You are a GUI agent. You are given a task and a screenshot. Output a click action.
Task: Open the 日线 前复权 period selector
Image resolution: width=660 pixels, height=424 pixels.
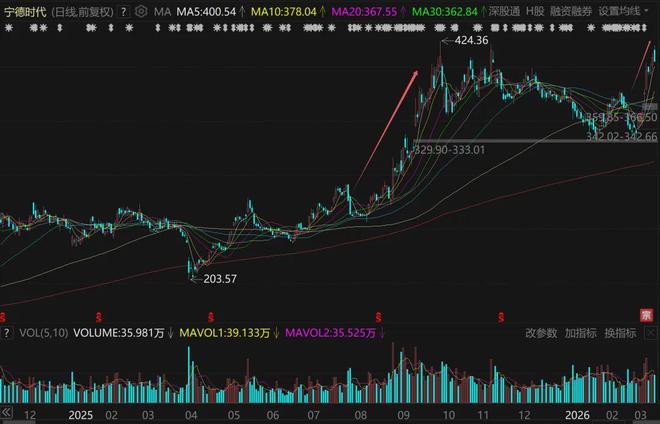click(82, 12)
